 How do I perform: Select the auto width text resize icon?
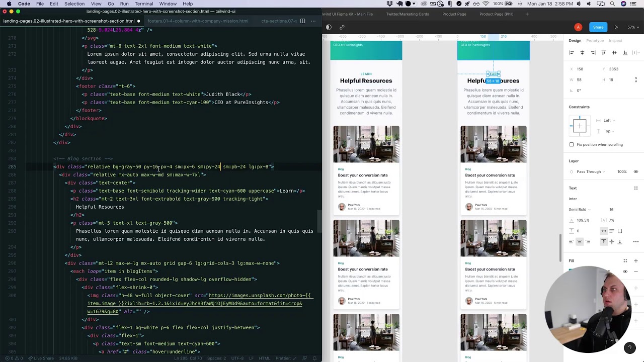[604, 230]
